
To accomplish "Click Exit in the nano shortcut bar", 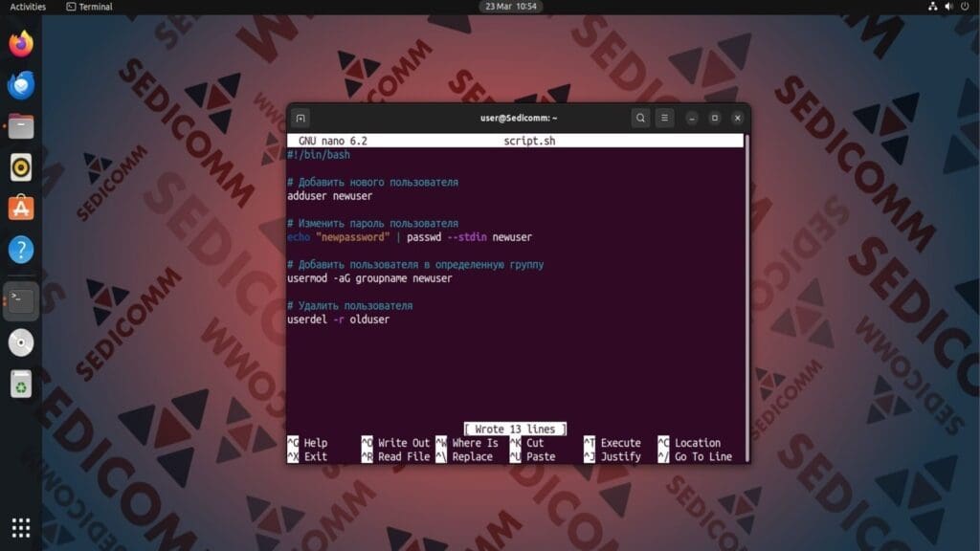I will [x=314, y=456].
